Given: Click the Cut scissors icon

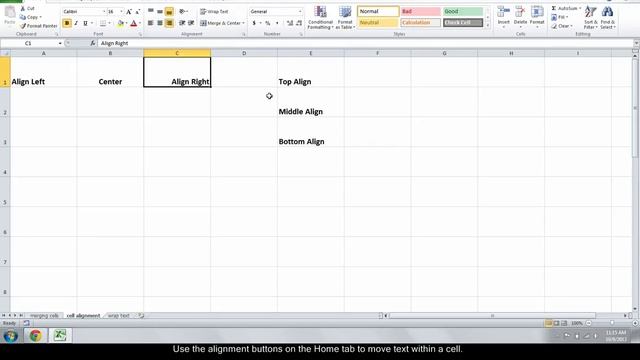Looking at the screenshot, I should pyautogui.click(x=23, y=8).
